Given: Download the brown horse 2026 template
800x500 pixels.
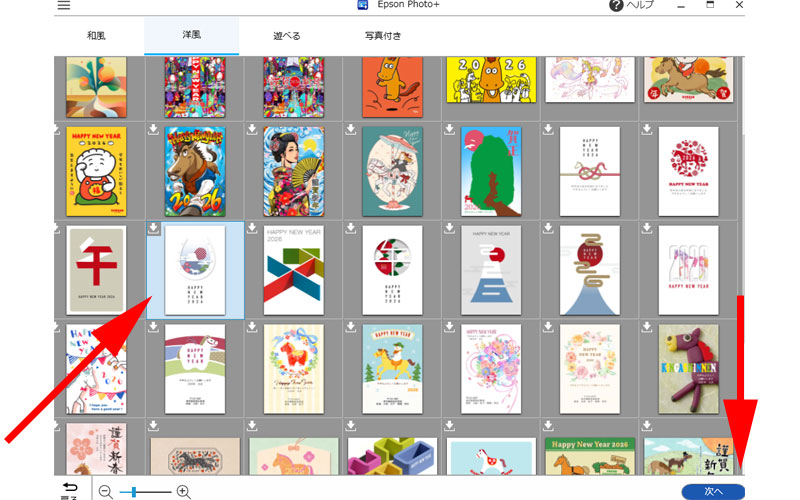Looking at the screenshot, I should pyautogui.click(x=153, y=129).
